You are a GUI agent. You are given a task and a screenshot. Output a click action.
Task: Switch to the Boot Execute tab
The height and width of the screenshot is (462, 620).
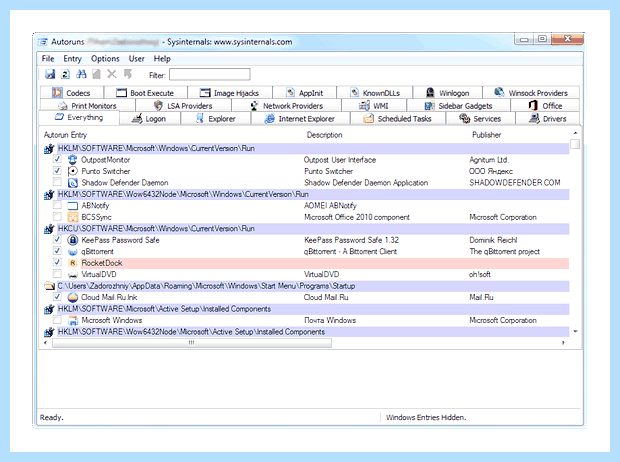point(146,93)
